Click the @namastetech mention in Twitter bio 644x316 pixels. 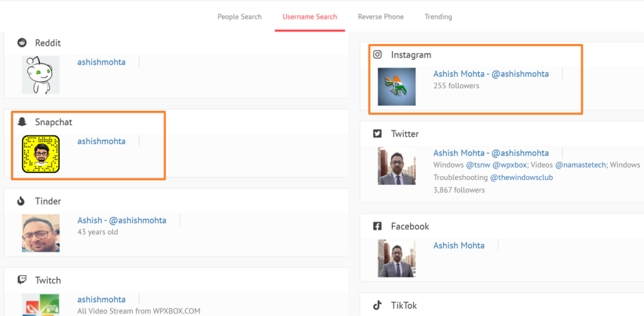pyautogui.click(x=580, y=165)
